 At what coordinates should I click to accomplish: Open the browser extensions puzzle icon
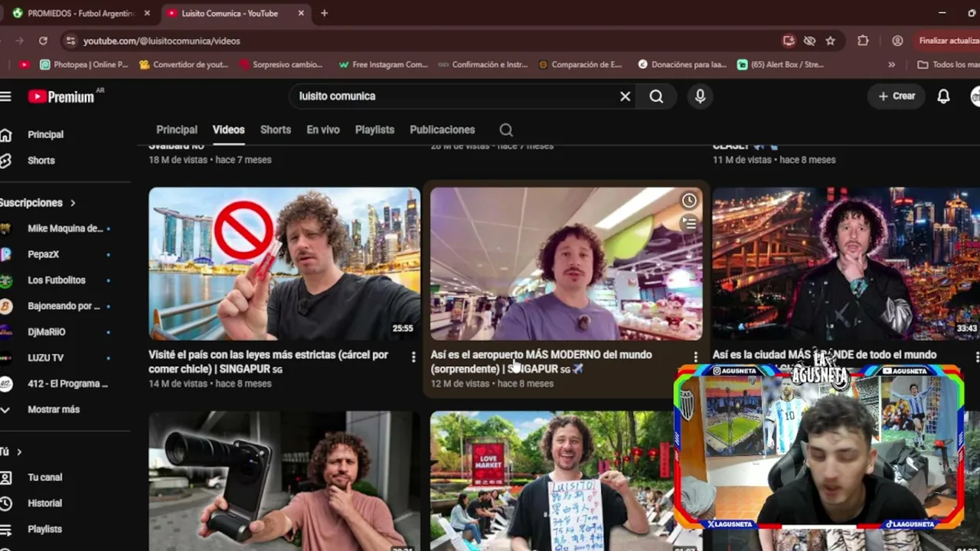[863, 41]
